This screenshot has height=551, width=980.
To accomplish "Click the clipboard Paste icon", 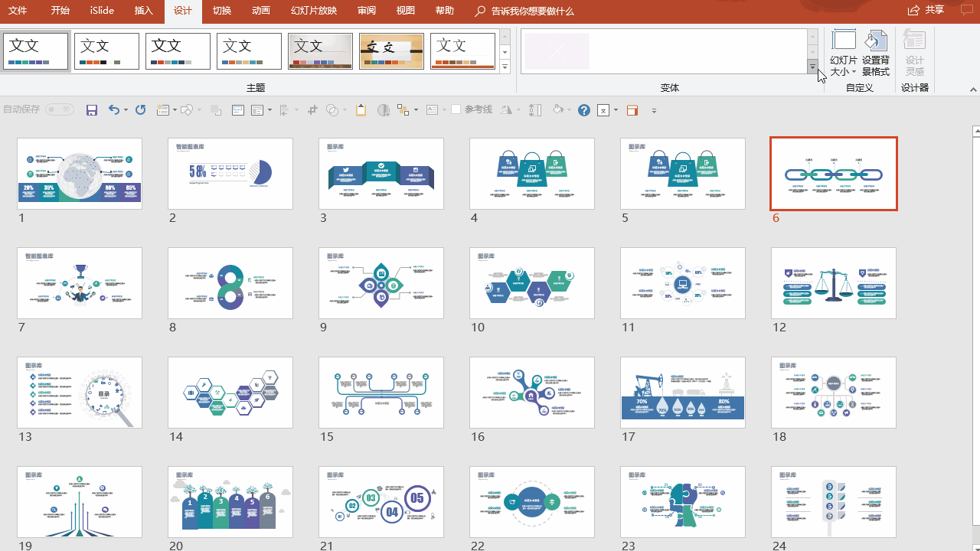I will 361,110.
